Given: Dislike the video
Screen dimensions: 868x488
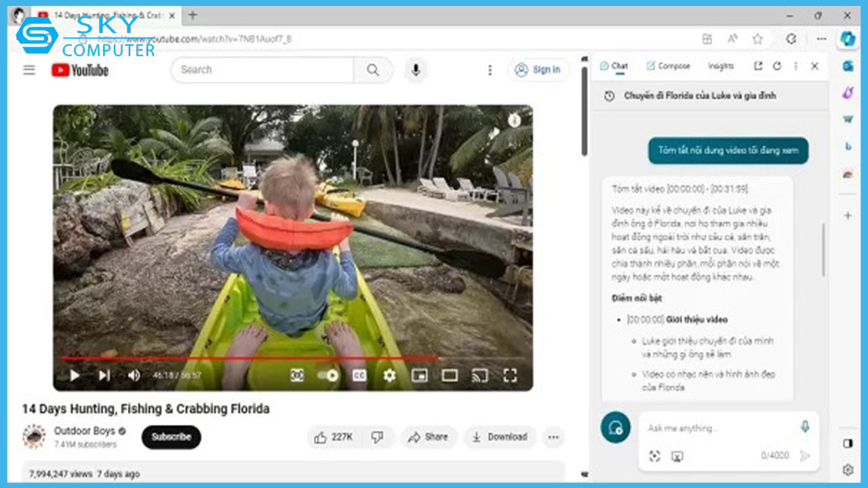Looking at the screenshot, I should (378, 437).
